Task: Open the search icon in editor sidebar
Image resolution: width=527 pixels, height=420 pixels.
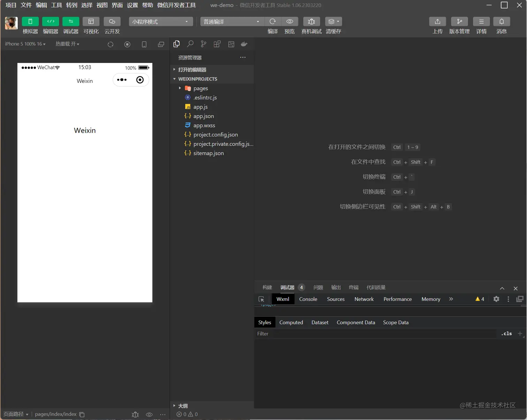Action: pyautogui.click(x=190, y=44)
